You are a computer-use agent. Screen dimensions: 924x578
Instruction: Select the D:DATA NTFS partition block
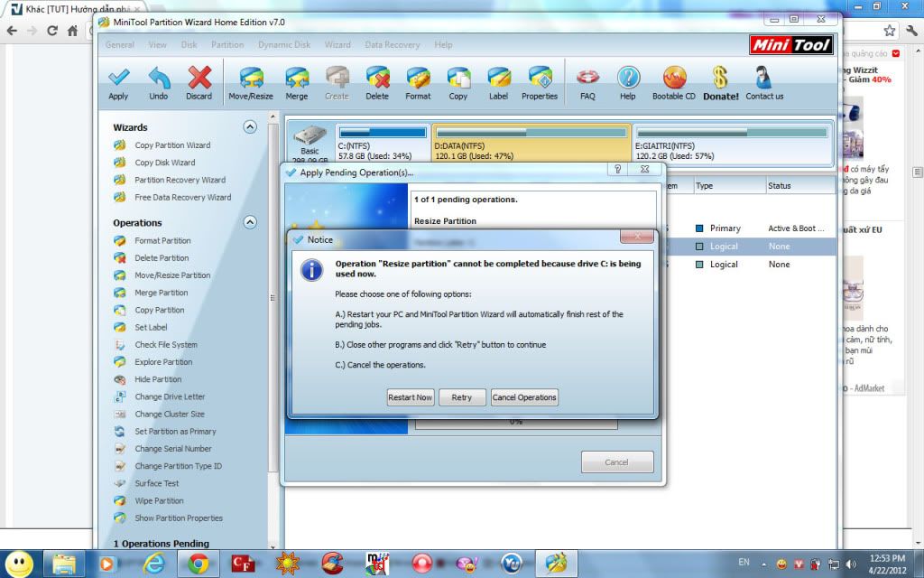(x=531, y=143)
